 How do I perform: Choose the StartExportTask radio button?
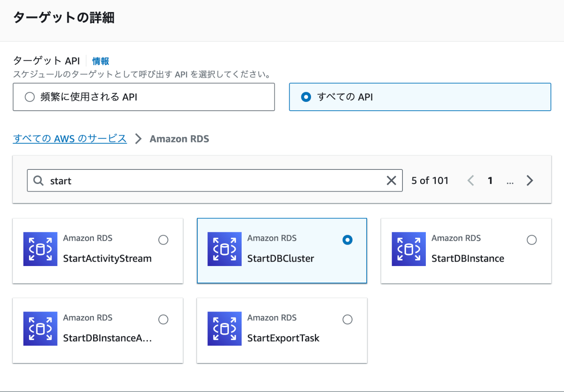coord(347,320)
